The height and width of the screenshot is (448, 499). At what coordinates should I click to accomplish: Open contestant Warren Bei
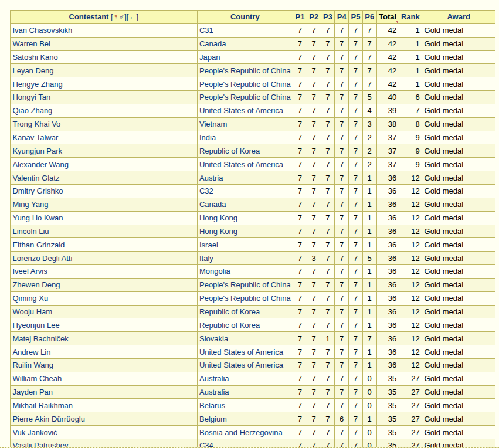tap(32, 44)
